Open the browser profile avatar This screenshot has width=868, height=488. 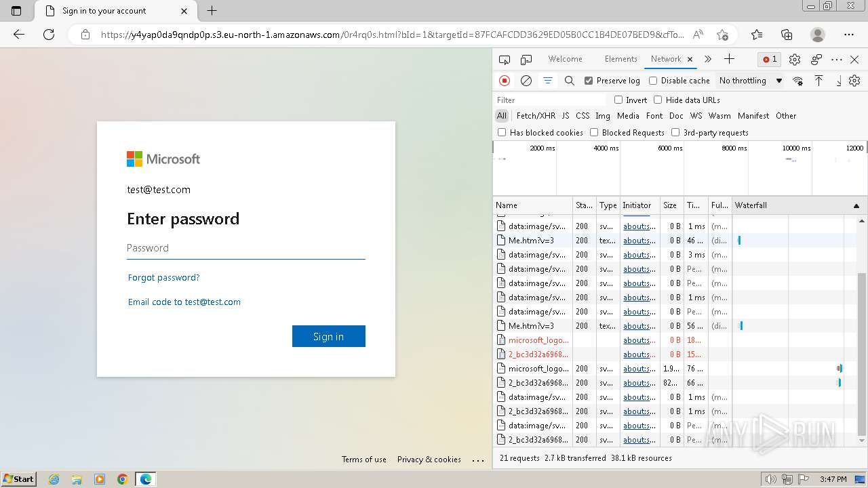818,35
